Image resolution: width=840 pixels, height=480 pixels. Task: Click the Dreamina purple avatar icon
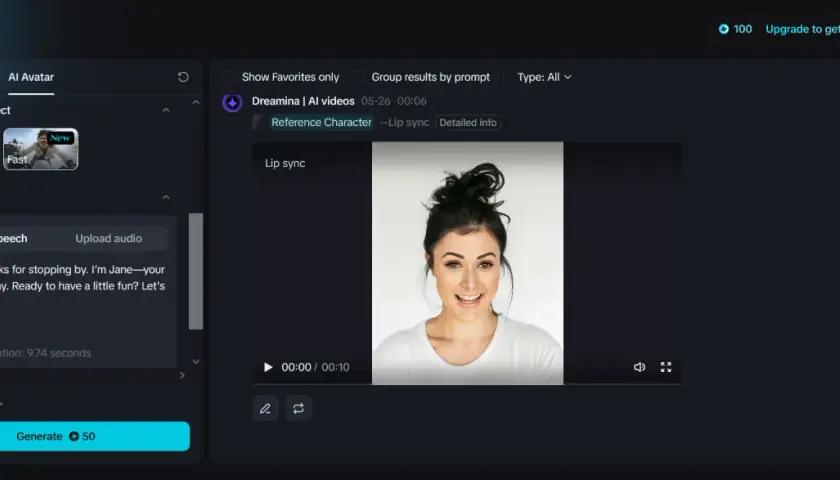point(232,102)
